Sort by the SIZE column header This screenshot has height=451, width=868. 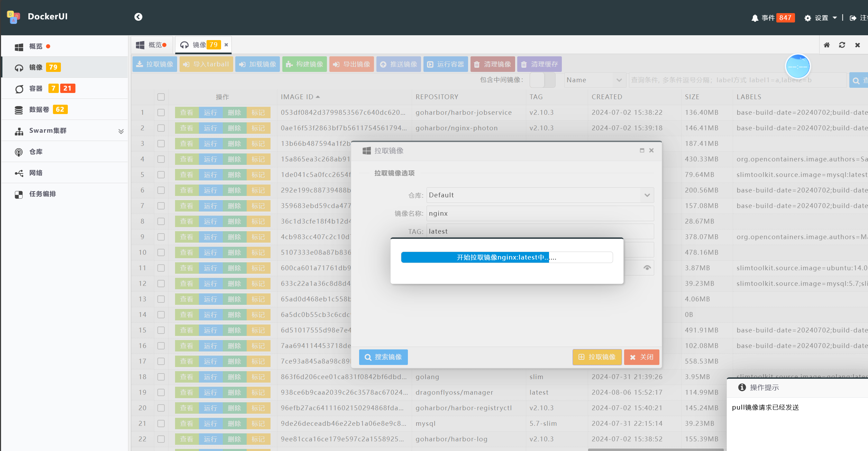click(x=692, y=97)
